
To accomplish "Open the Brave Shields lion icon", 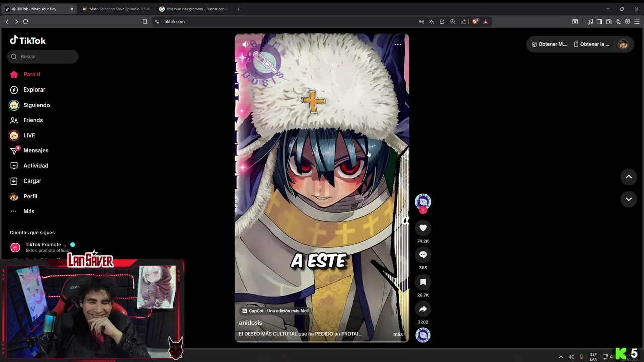I will pyautogui.click(x=475, y=22).
